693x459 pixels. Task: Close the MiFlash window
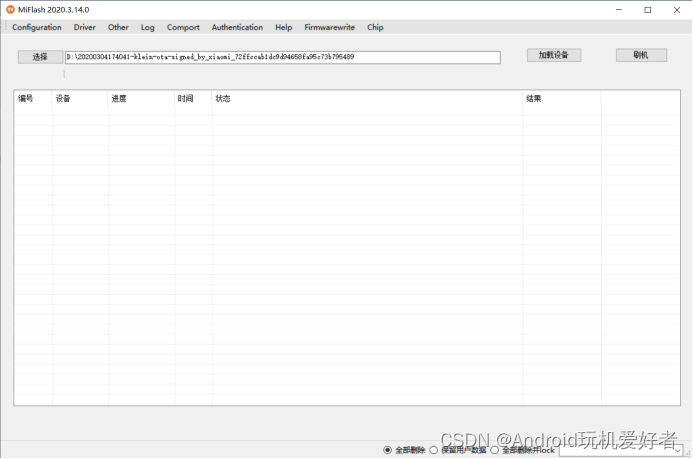677,10
